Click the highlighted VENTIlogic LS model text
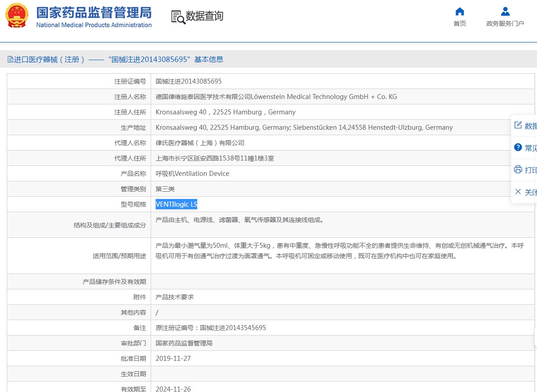This screenshot has width=537, height=392. [176, 204]
